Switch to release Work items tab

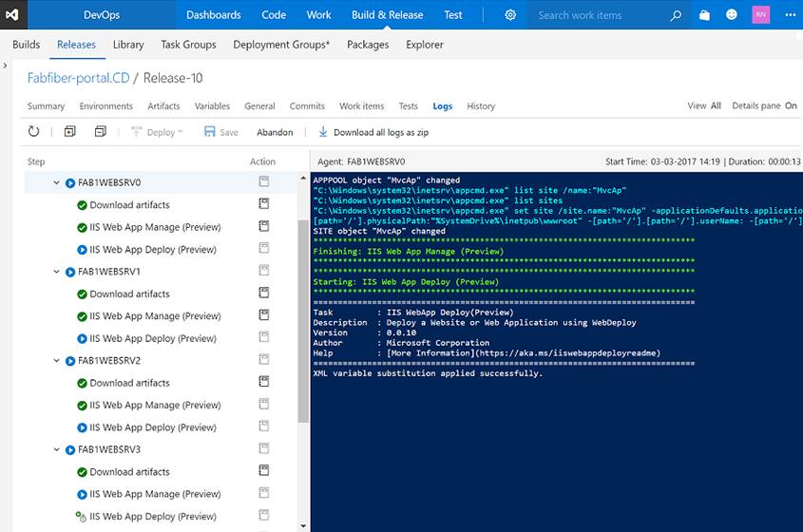coord(361,106)
